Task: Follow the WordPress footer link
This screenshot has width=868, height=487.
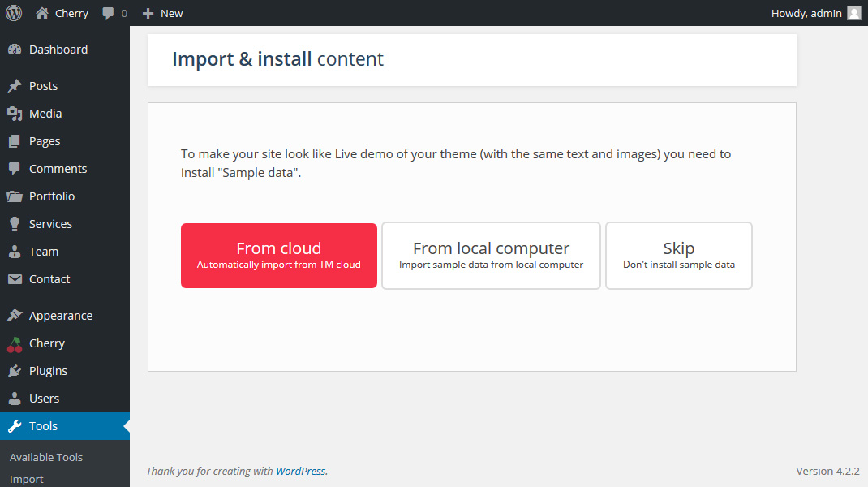Action: (x=301, y=471)
